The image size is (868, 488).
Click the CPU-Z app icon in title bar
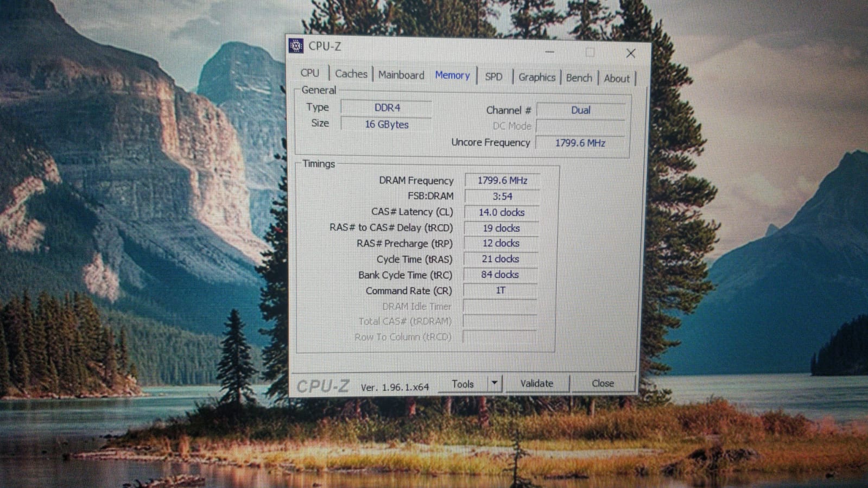(x=296, y=46)
